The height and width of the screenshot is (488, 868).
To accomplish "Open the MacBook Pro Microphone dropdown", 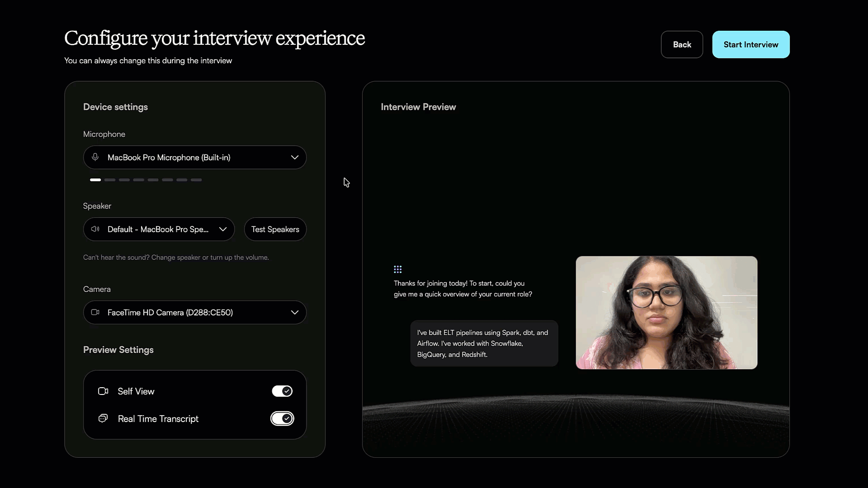I will tap(194, 157).
